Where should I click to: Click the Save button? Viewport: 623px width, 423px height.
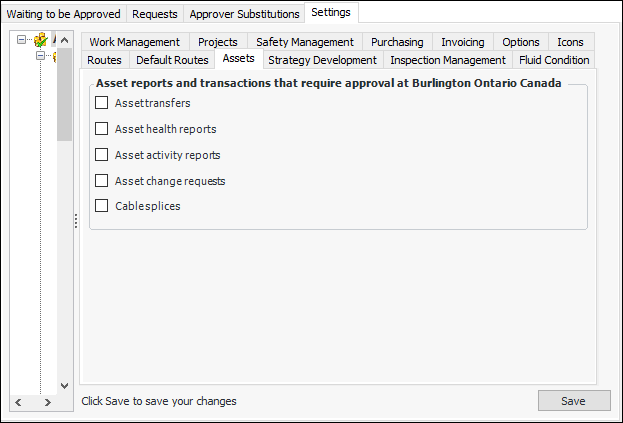[573, 401]
